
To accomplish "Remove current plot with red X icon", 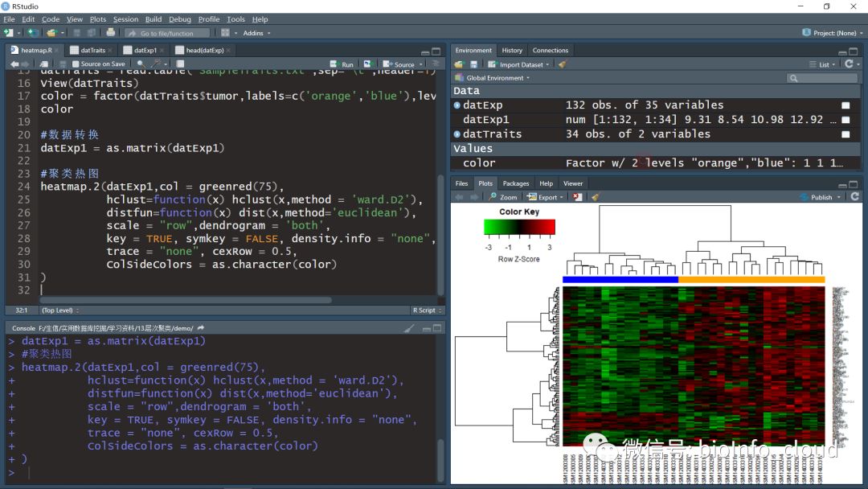I will coord(577,197).
